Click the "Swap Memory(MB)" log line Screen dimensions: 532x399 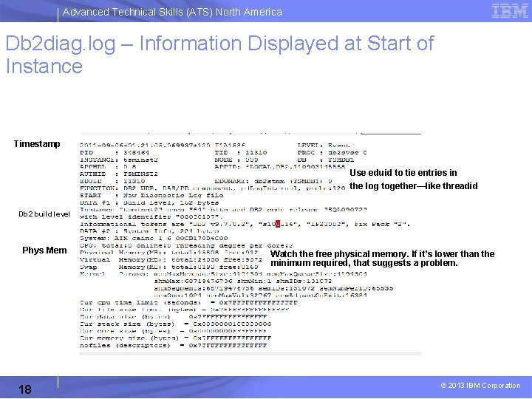(169, 267)
